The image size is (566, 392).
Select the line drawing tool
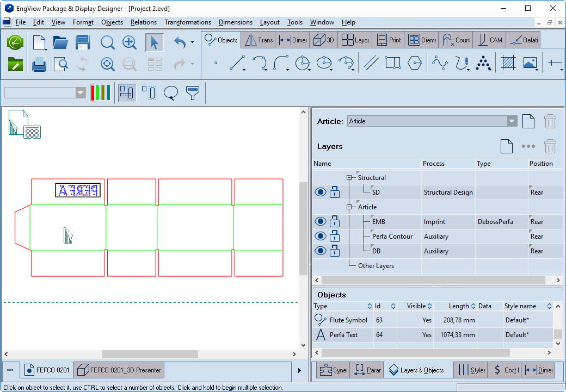point(236,63)
